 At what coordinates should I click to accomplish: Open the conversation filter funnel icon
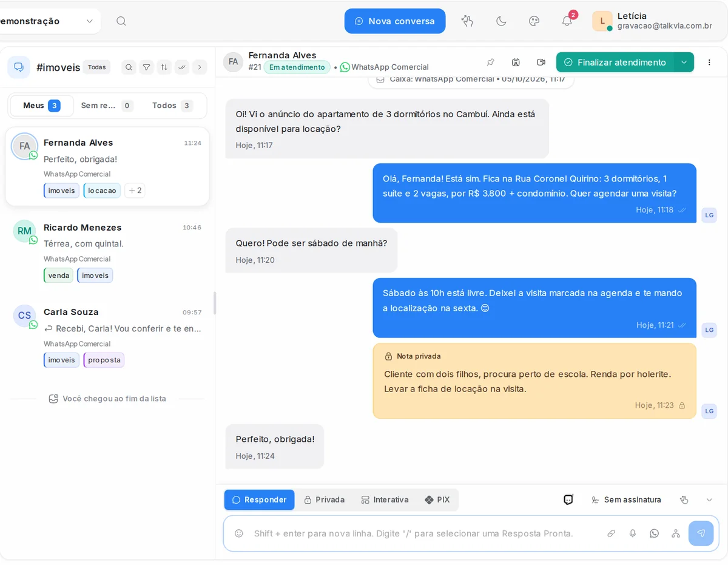point(146,67)
